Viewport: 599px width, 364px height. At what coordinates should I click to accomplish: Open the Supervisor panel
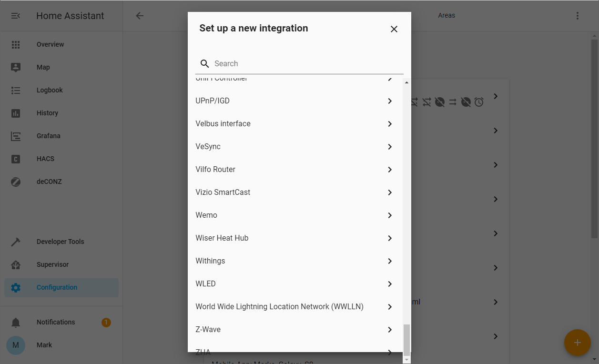click(61, 264)
